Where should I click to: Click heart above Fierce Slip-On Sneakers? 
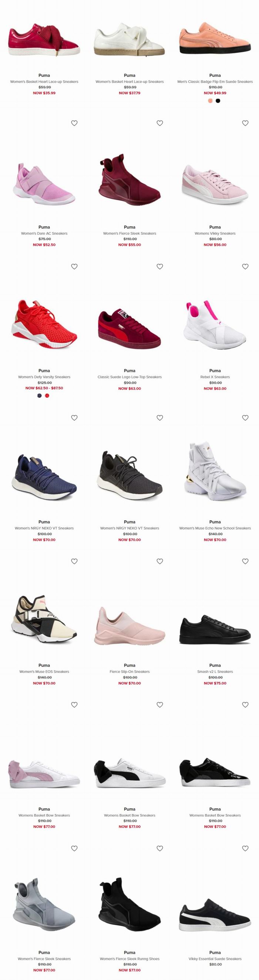point(160,561)
